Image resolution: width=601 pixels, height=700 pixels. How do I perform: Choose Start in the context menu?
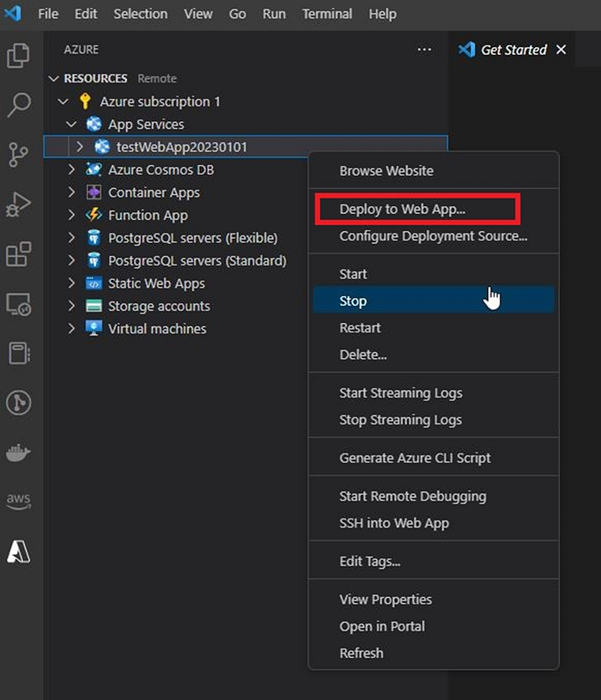[434, 274]
